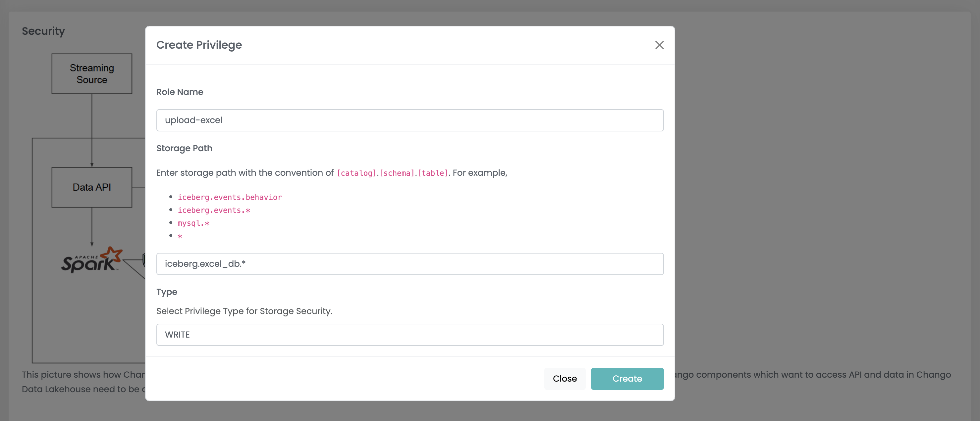Open the privilege Type dropdown showing WRITE
The image size is (980, 421).
tap(410, 334)
